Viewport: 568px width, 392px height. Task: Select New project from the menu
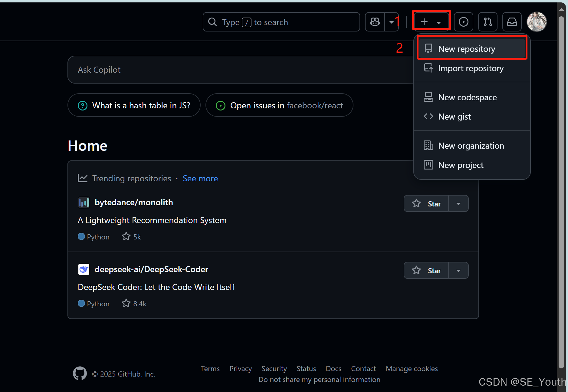point(472,165)
